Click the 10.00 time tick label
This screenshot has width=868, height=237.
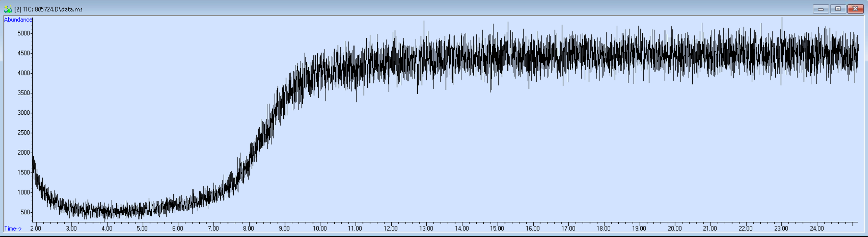(x=319, y=228)
